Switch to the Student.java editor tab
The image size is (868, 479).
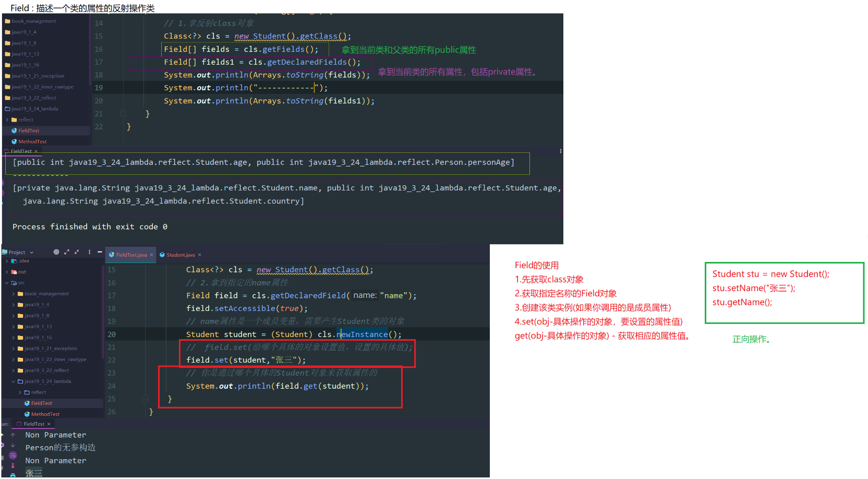180,255
